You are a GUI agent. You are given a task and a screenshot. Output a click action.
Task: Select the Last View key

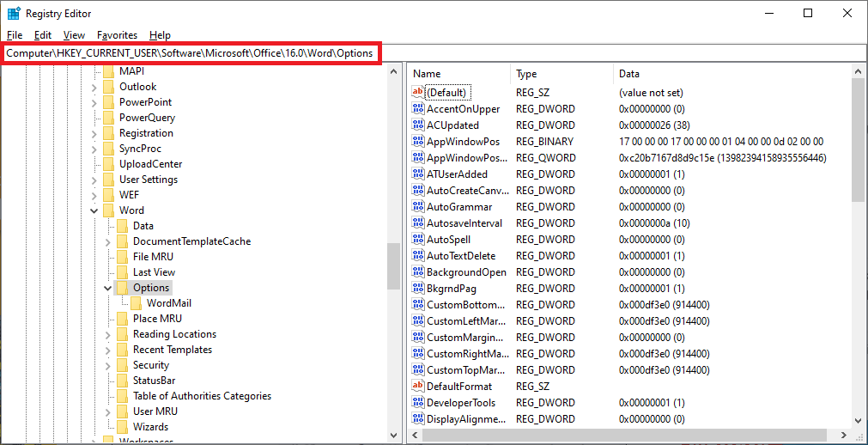[154, 272]
